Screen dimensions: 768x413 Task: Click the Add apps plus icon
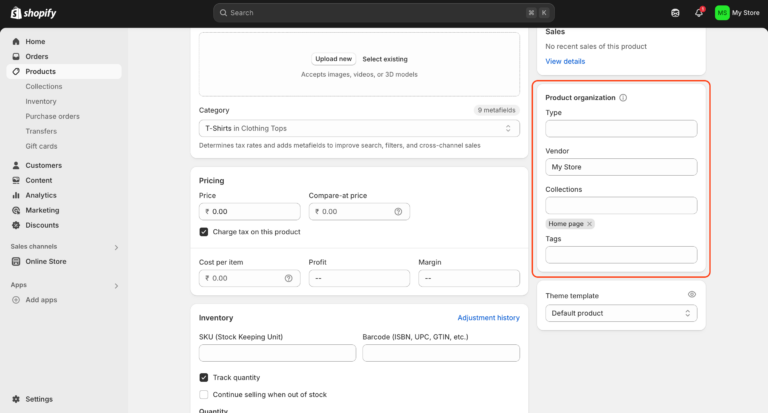[16, 300]
